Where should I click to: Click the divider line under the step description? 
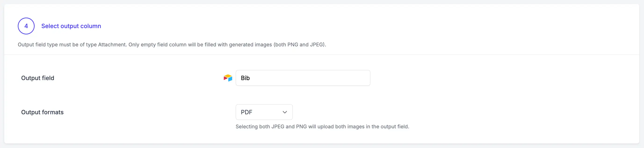pos(322,55)
